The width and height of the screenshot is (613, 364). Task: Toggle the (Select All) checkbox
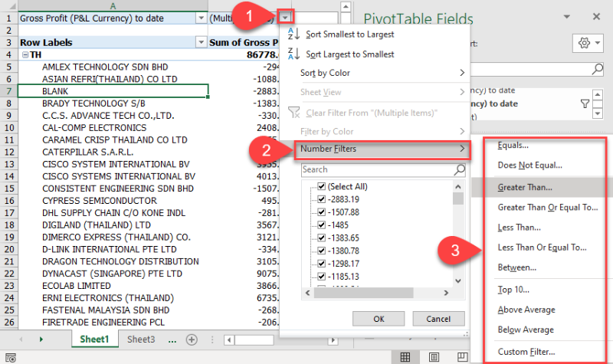tap(322, 187)
